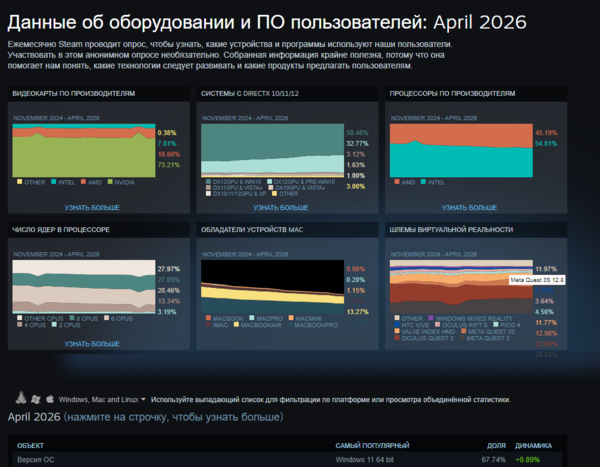Viewport: 600px width, 467px height.
Task: Click the '54.81%' value in processors chart
Action: [x=546, y=144]
